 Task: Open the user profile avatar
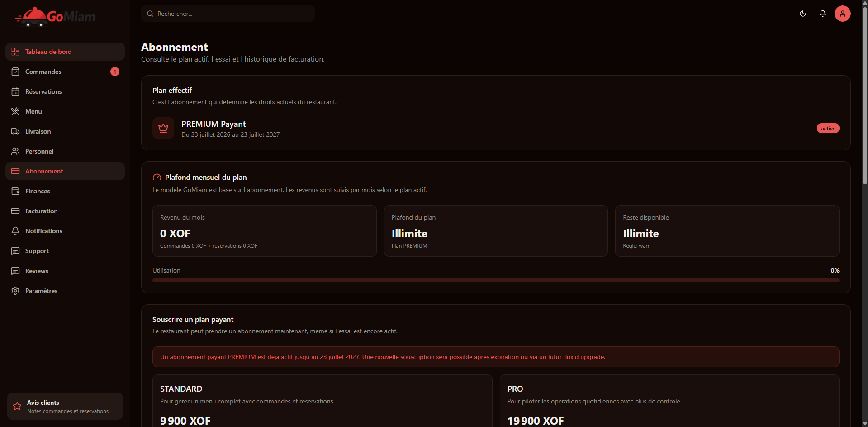pyautogui.click(x=843, y=14)
